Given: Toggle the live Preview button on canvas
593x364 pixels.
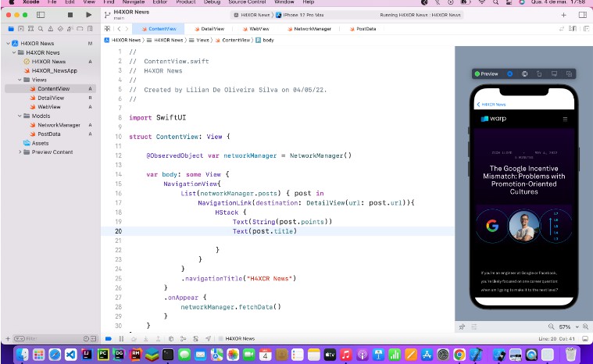Looking at the screenshot, I should [x=486, y=73].
